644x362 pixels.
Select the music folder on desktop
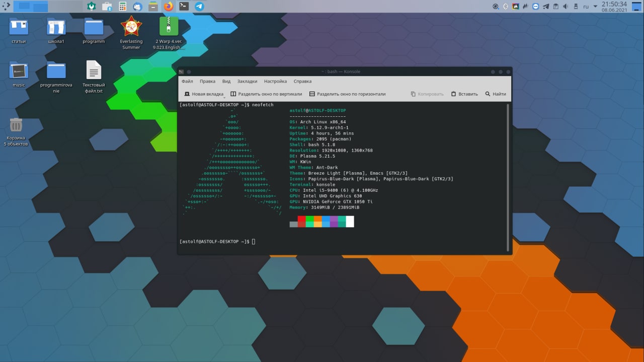(x=19, y=74)
